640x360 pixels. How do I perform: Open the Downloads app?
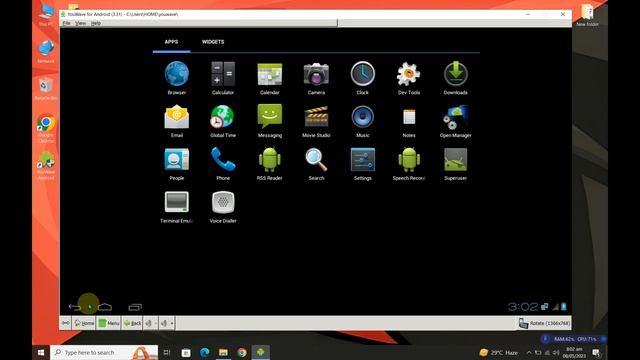pyautogui.click(x=456, y=78)
